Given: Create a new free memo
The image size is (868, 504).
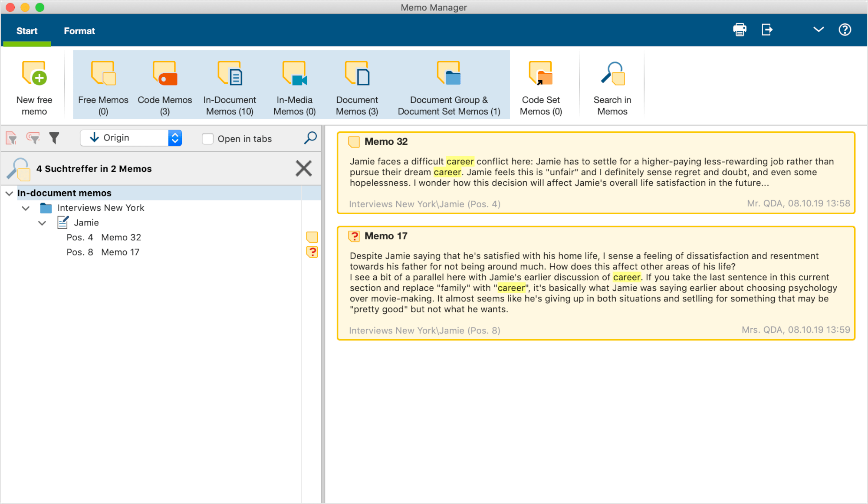Looking at the screenshot, I should click(34, 88).
